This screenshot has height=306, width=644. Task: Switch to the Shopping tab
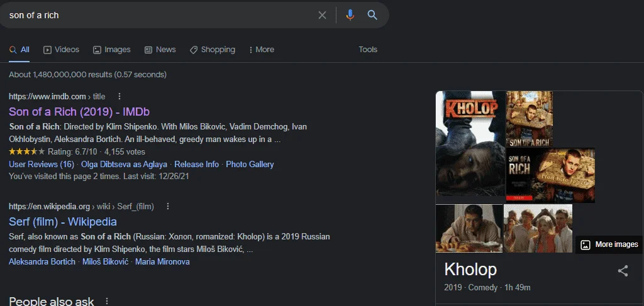pos(213,50)
